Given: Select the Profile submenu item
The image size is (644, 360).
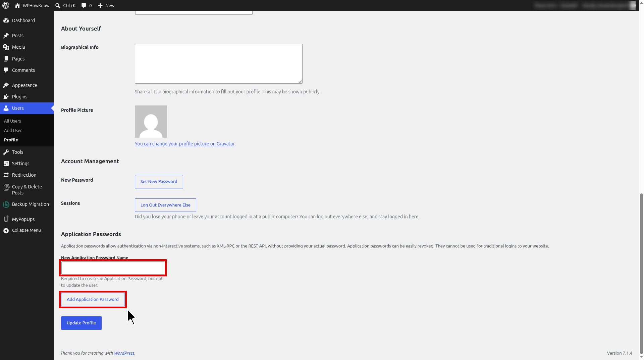Looking at the screenshot, I should pyautogui.click(x=11, y=140).
